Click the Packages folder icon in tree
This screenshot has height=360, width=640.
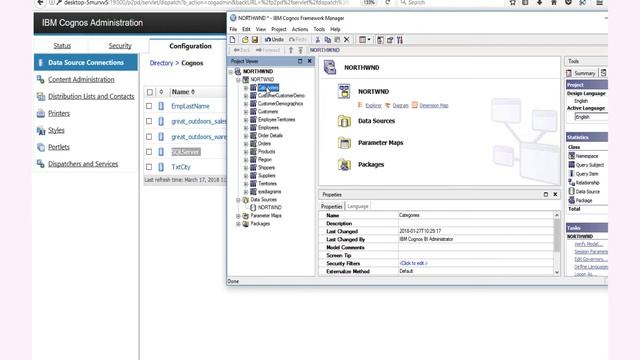[x=246, y=224]
